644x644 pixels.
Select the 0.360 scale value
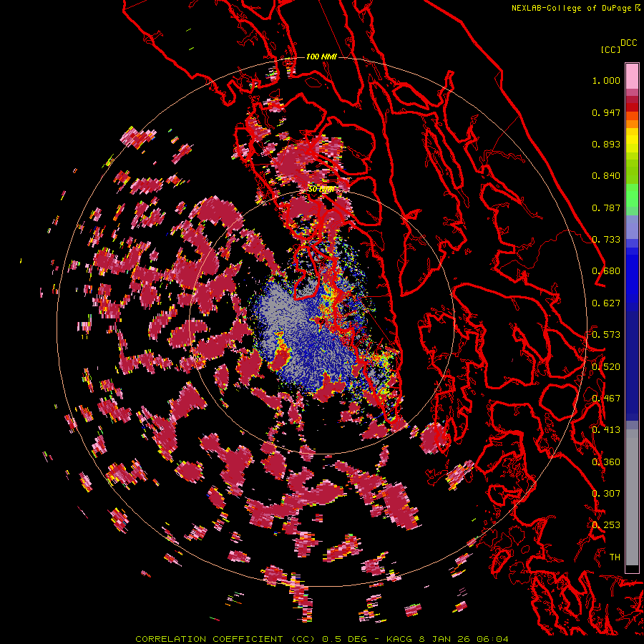pyautogui.click(x=606, y=462)
